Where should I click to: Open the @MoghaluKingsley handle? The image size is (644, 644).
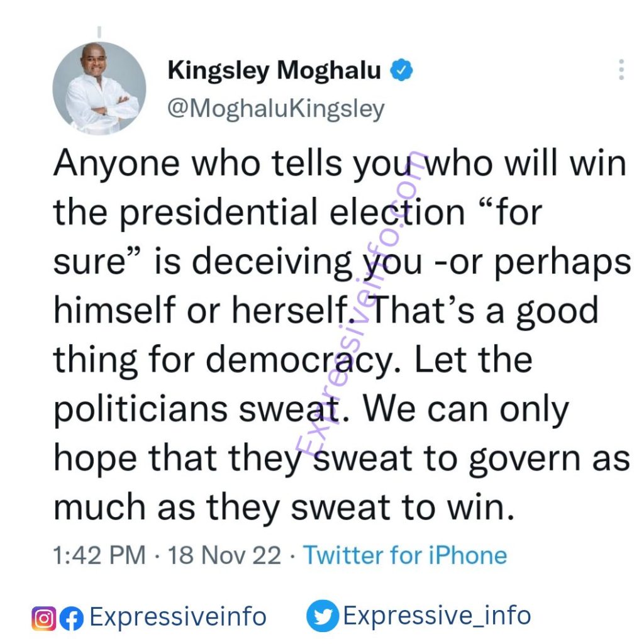(276, 109)
